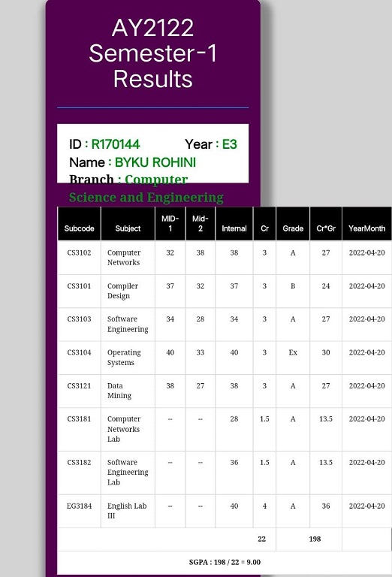
Task: Select the Operating Systems Ex grade cell
Action: point(293,358)
